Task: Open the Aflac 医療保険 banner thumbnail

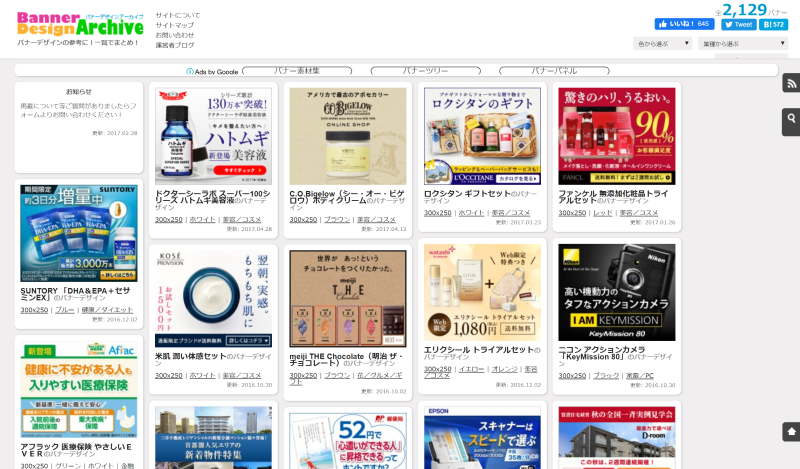Action: (x=79, y=389)
